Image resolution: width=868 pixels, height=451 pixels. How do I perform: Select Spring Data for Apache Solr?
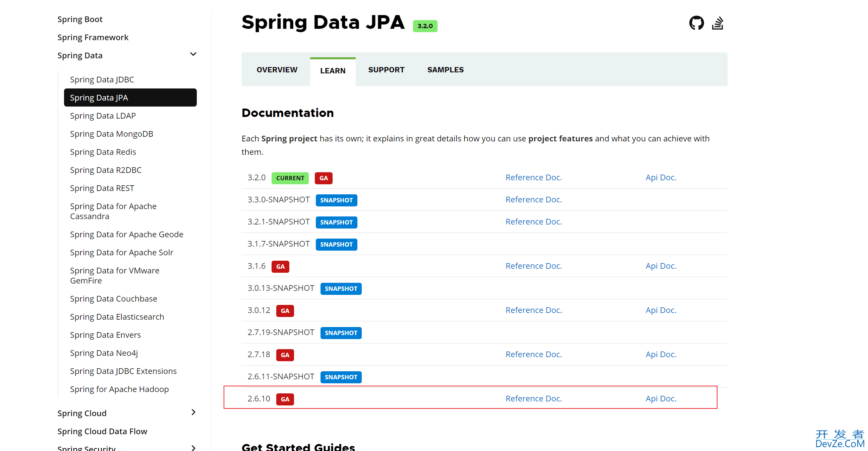point(121,253)
